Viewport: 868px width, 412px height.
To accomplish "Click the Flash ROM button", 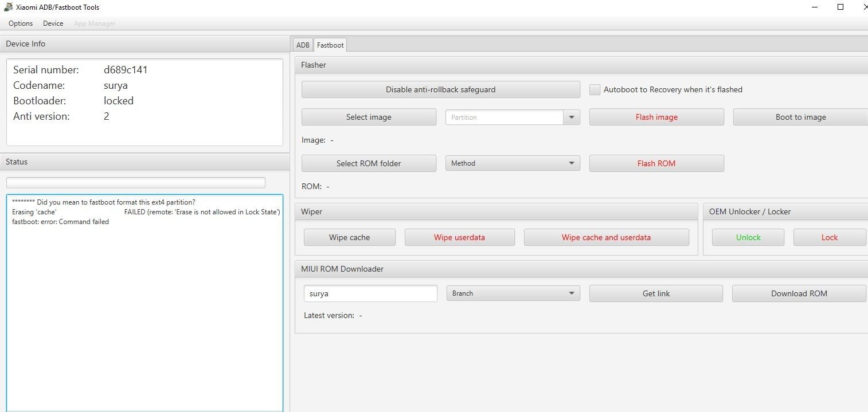I will coord(656,163).
